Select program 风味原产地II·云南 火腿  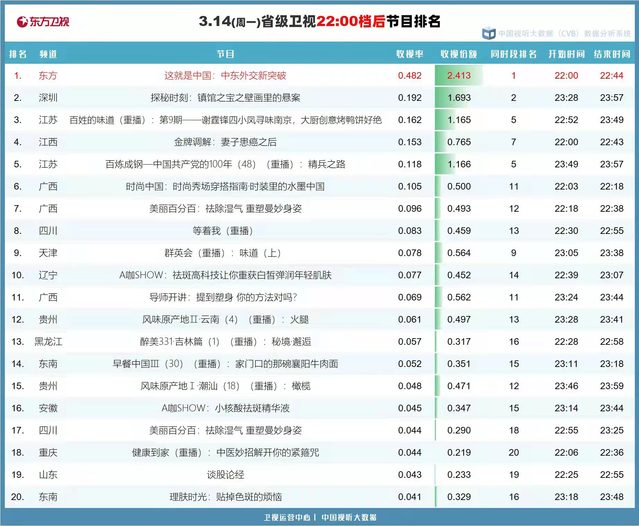click(x=225, y=319)
